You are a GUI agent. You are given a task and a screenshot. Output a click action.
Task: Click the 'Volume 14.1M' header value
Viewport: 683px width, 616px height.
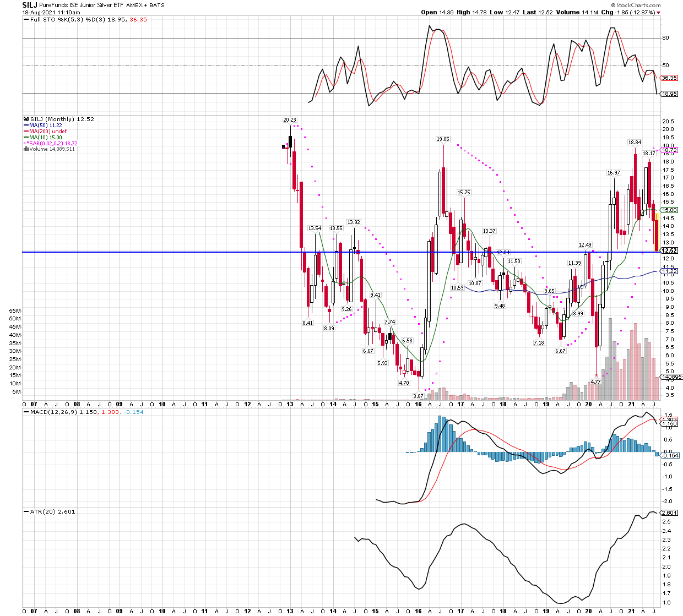point(576,12)
